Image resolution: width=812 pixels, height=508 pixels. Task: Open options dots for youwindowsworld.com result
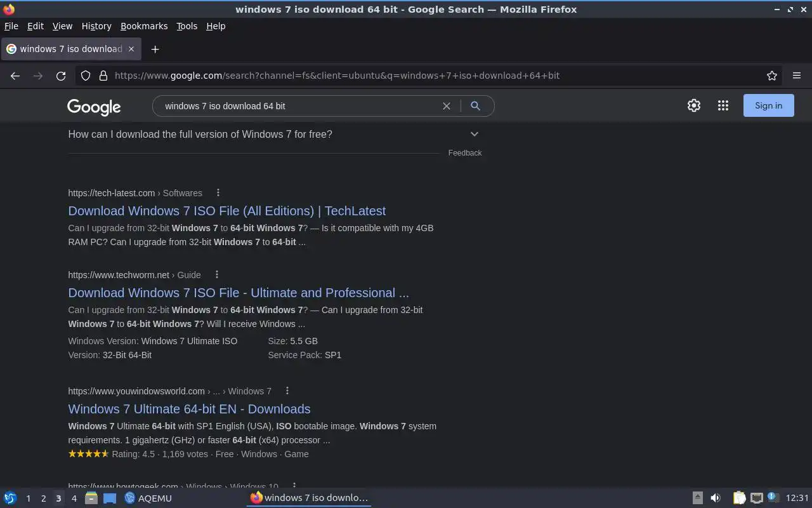coord(287,391)
